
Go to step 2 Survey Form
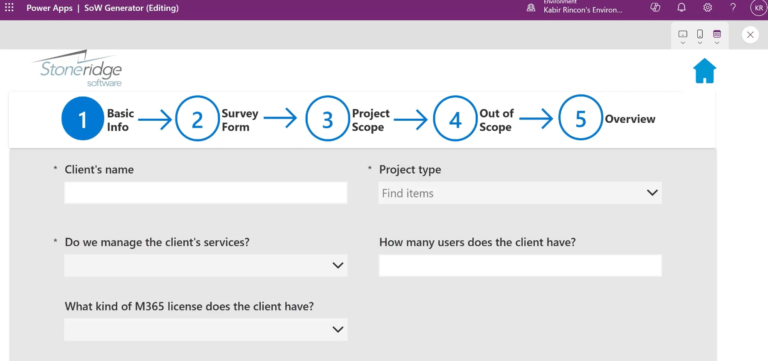(x=197, y=119)
